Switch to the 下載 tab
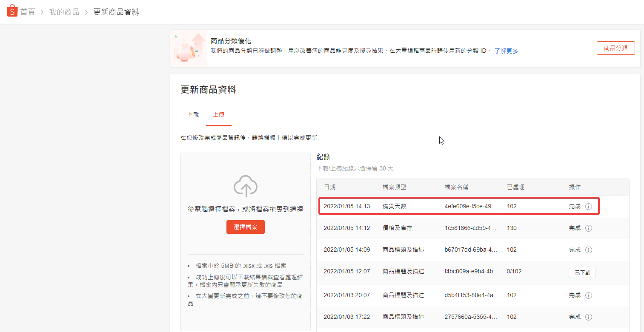The image size is (644, 332). (x=193, y=114)
